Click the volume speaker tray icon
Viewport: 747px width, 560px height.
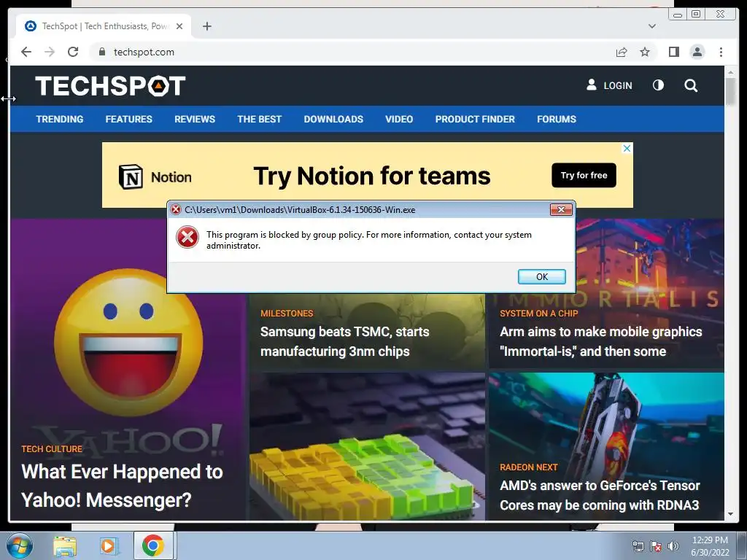(x=673, y=546)
